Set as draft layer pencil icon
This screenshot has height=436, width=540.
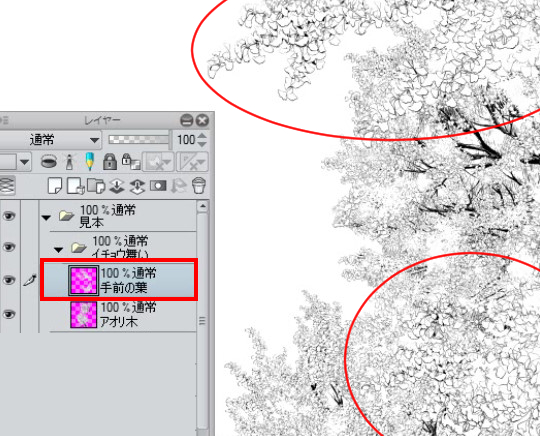pyautogui.click(x=90, y=162)
